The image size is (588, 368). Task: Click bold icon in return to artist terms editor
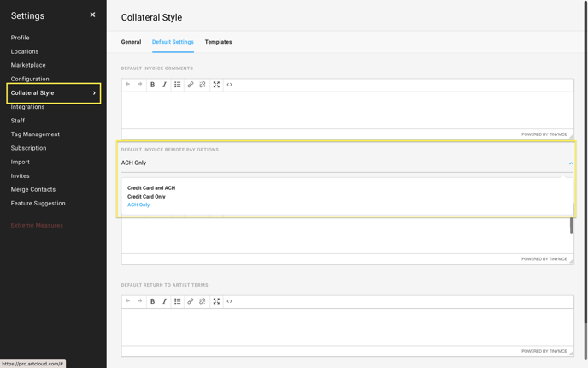pos(153,301)
